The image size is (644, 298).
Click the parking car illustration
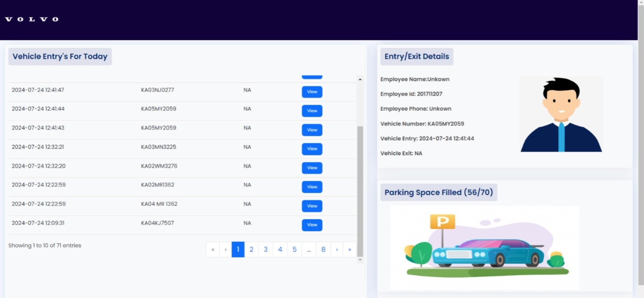484,247
